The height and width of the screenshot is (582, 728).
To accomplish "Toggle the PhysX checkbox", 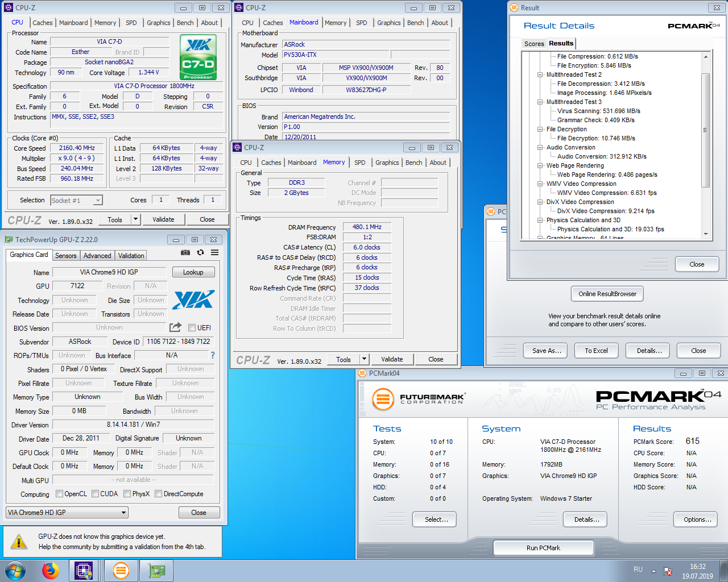I will 127,494.
